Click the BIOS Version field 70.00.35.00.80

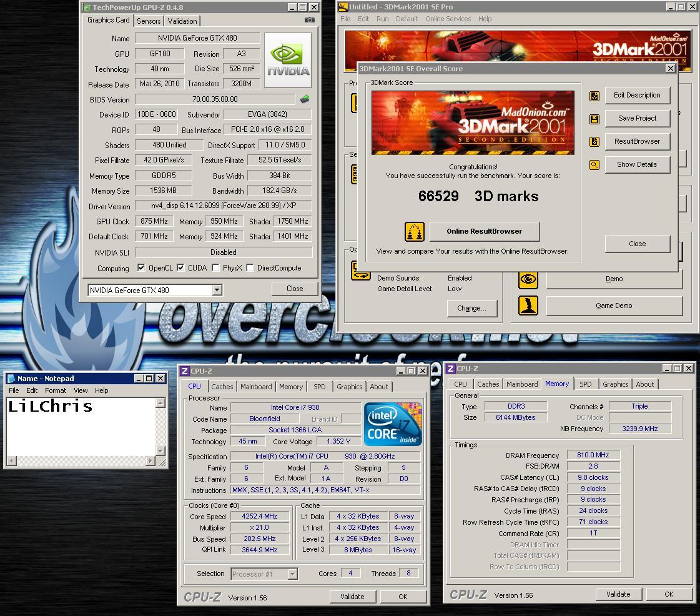(x=215, y=99)
